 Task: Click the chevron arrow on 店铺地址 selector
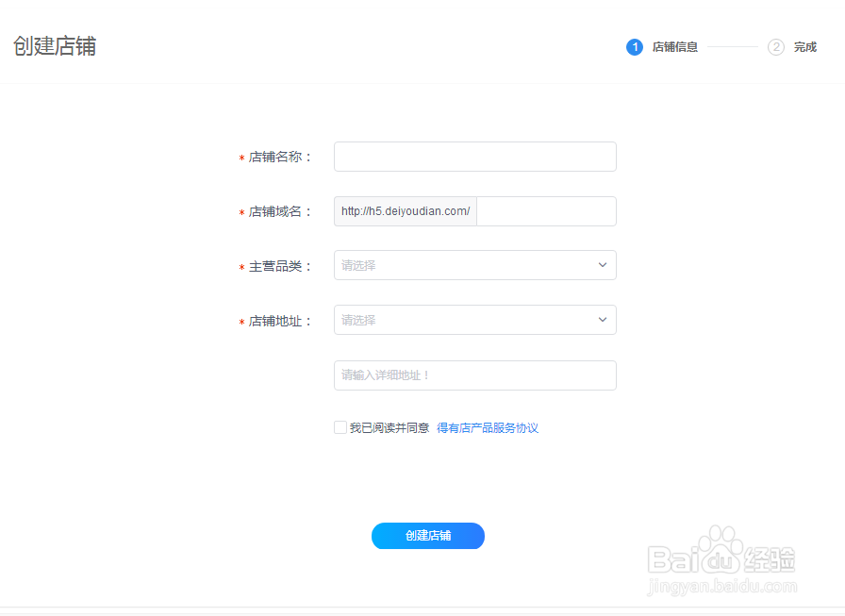pyautogui.click(x=603, y=320)
